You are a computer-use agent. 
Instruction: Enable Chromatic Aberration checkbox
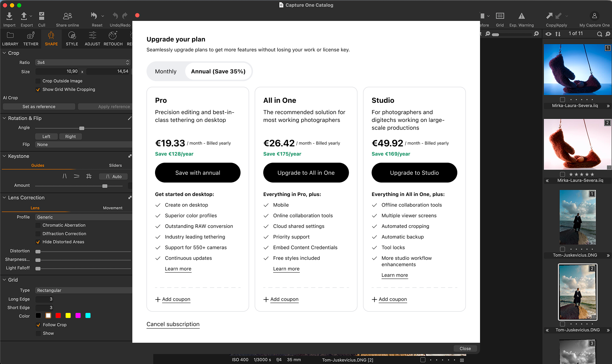(x=38, y=225)
